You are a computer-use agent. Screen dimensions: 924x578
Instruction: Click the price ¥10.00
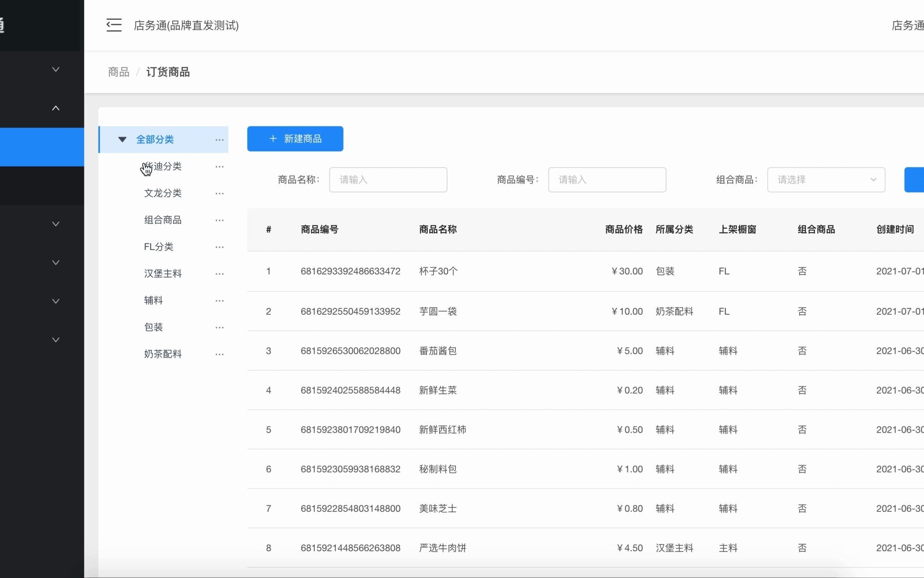[627, 312]
